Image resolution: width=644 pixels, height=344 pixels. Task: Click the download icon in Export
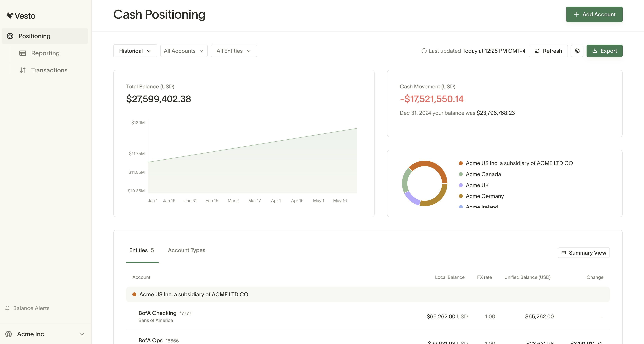595,51
